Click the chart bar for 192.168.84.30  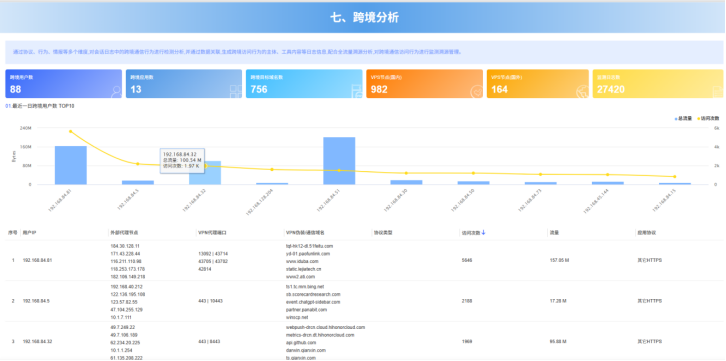point(406,182)
